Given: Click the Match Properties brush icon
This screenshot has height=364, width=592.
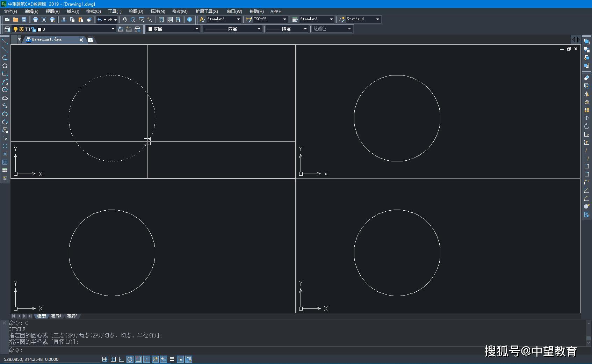Looking at the screenshot, I should click(x=89, y=20).
